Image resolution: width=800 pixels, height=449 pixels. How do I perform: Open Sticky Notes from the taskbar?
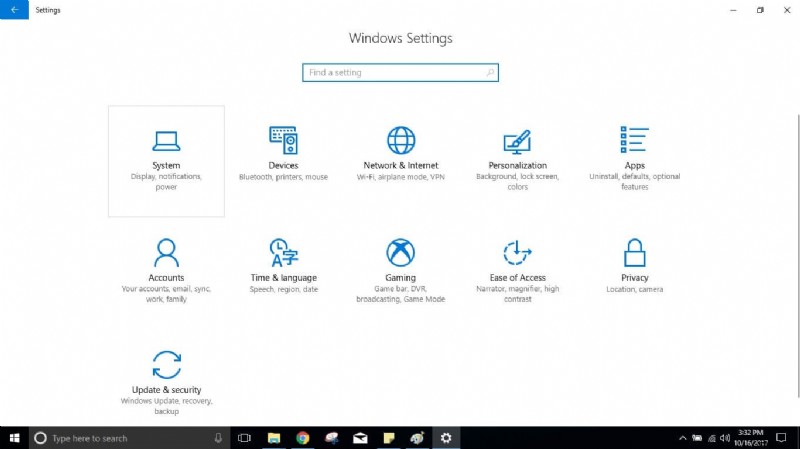coord(389,438)
